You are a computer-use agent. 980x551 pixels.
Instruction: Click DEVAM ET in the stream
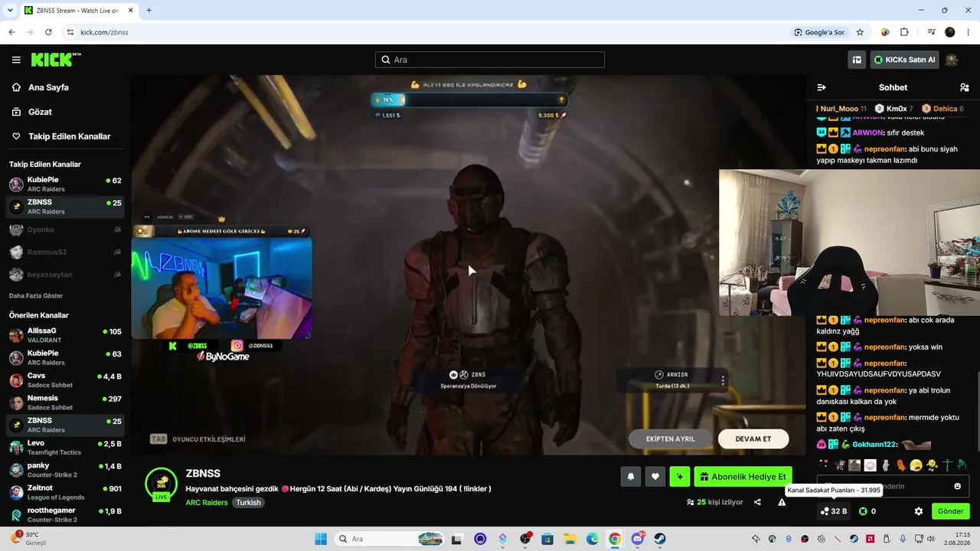pyautogui.click(x=753, y=439)
